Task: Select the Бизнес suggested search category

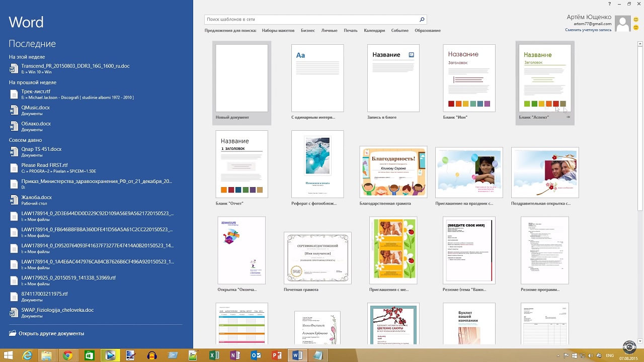Action: click(x=307, y=31)
